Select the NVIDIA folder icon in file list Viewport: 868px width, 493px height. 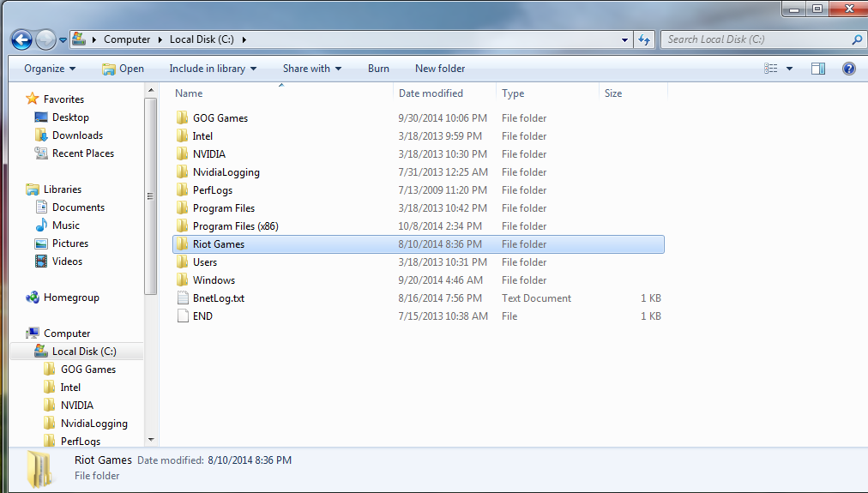tap(182, 153)
